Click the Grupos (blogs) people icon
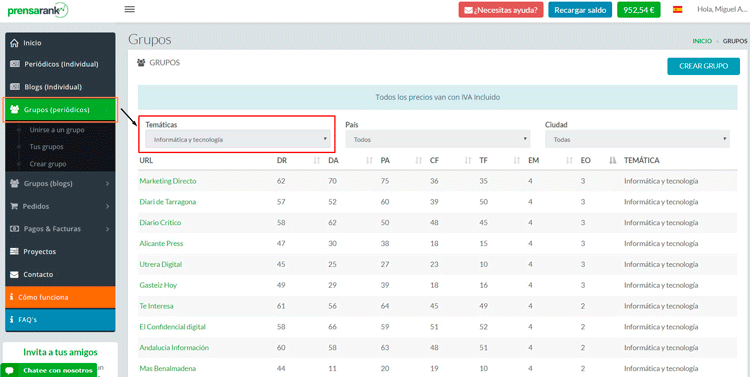This screenshot has width=750, height=377. pyautogui.click(x=14, y=183)
